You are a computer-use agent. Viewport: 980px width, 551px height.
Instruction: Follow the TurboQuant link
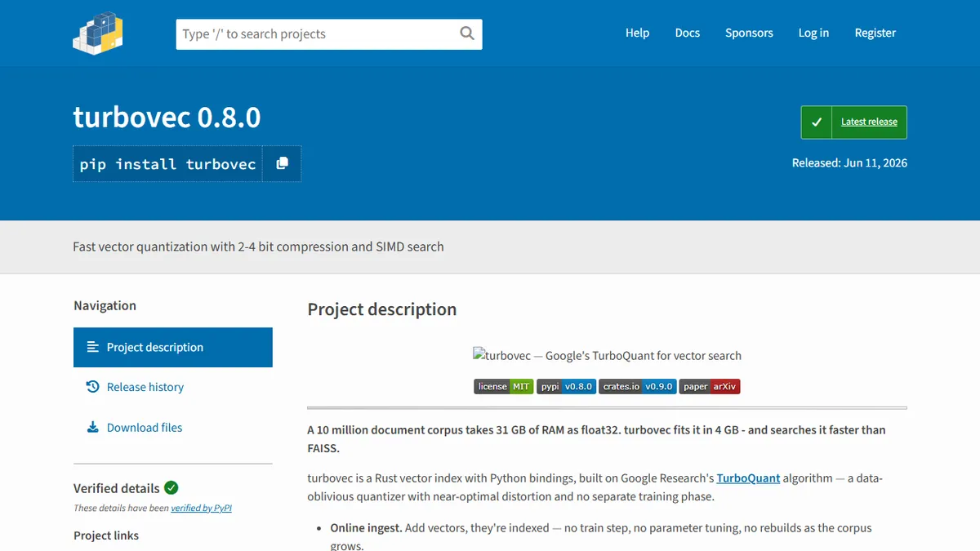tap(748, 478)
